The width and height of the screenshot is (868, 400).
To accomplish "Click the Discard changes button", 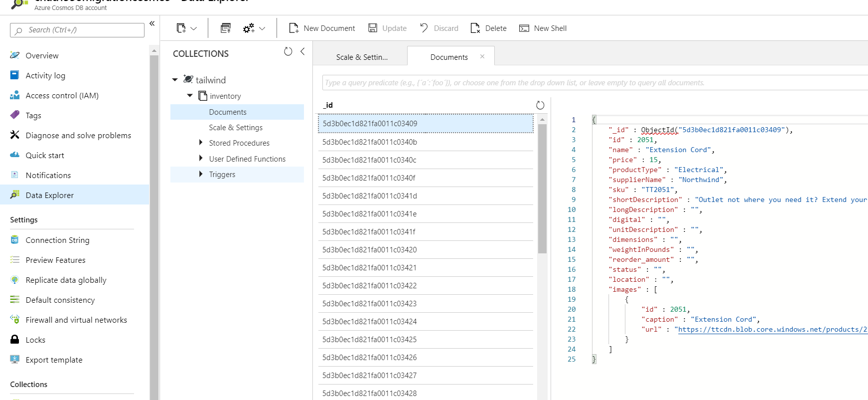I will (x=439, y=28).
